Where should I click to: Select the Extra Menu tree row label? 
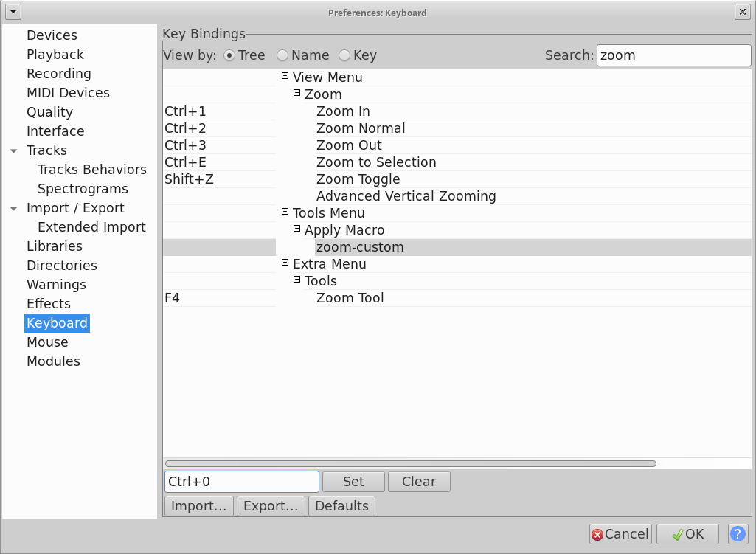[x=330, y=264]
